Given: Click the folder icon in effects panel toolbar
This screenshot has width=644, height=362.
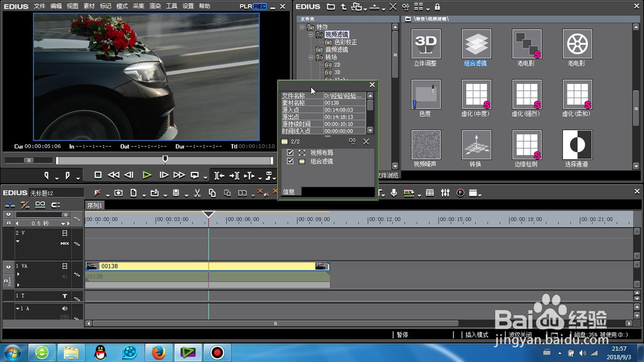Looking at the screenshot, I should coord(330,6).
